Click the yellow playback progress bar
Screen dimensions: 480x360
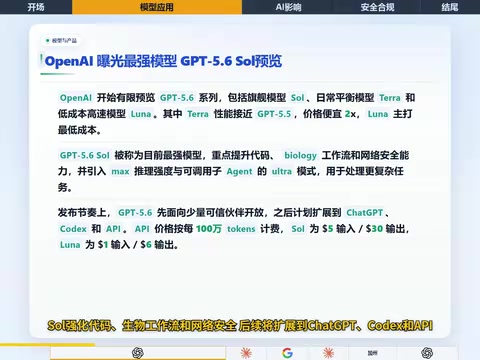click(47, 345)
